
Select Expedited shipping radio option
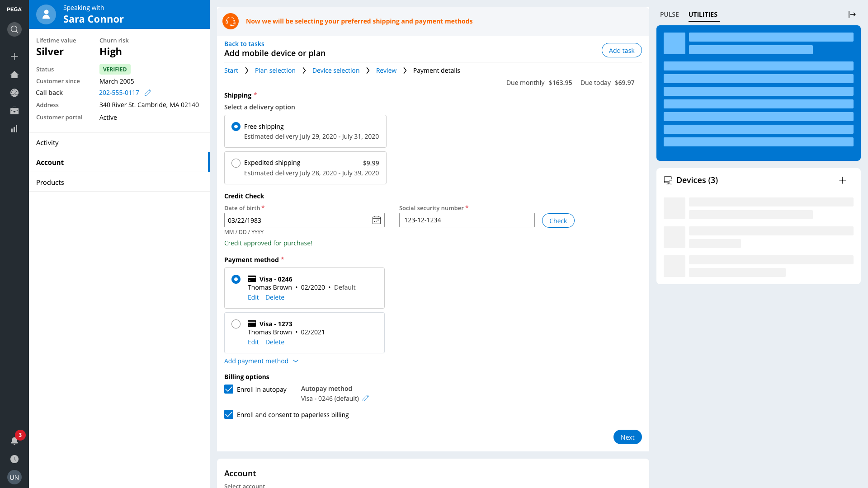pyautogui.click(x=236, y=163)
